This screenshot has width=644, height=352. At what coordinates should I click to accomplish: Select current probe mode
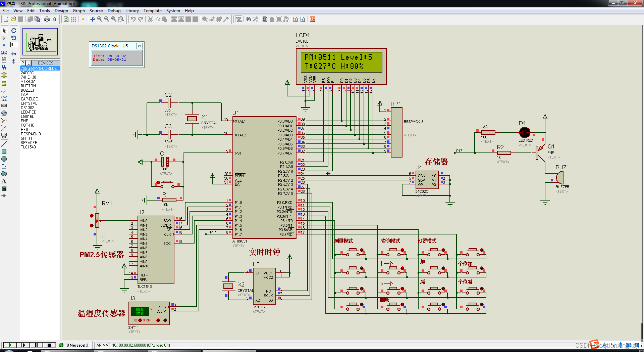coord(4,128)
